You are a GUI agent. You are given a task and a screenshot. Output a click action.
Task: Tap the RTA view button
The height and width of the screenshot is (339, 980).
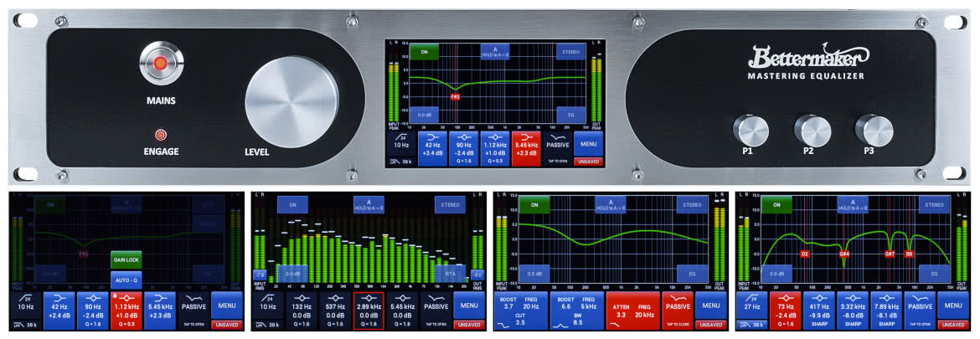451,273
